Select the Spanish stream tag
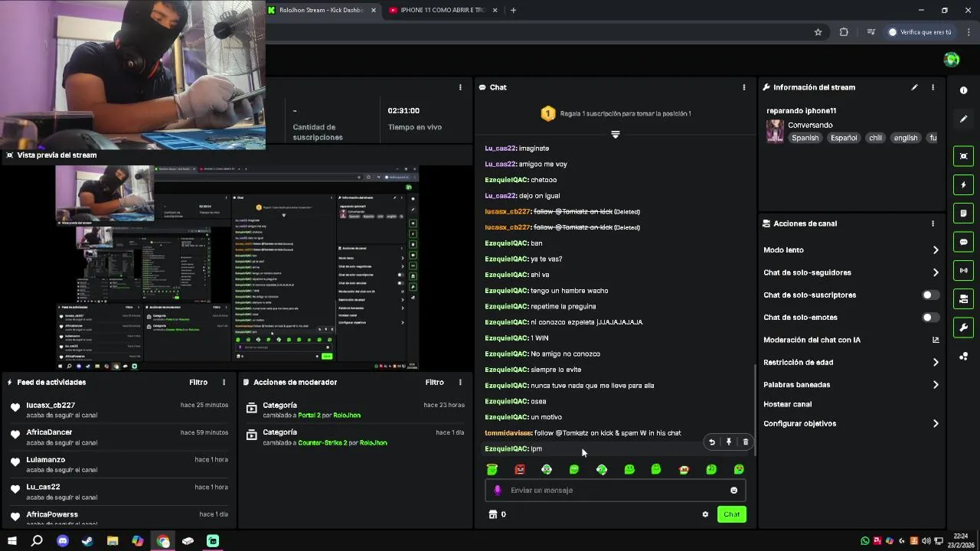Screen dimensions: 980x551 805,138
